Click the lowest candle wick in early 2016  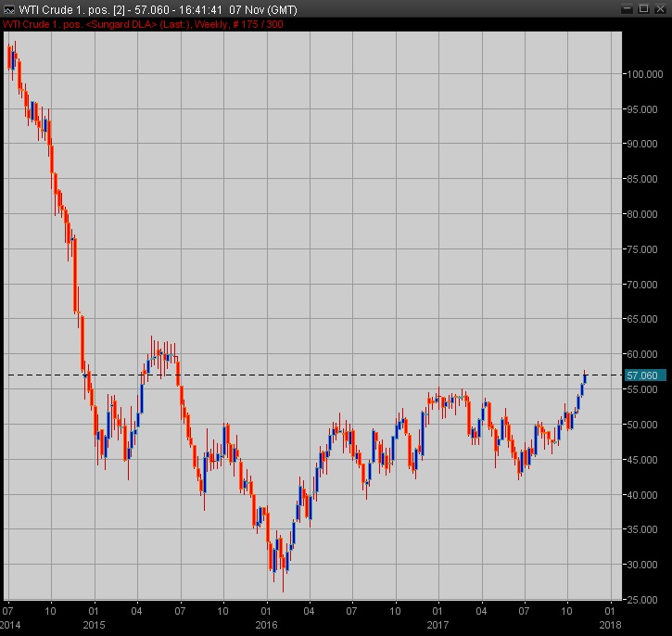[x=283, y=586]
